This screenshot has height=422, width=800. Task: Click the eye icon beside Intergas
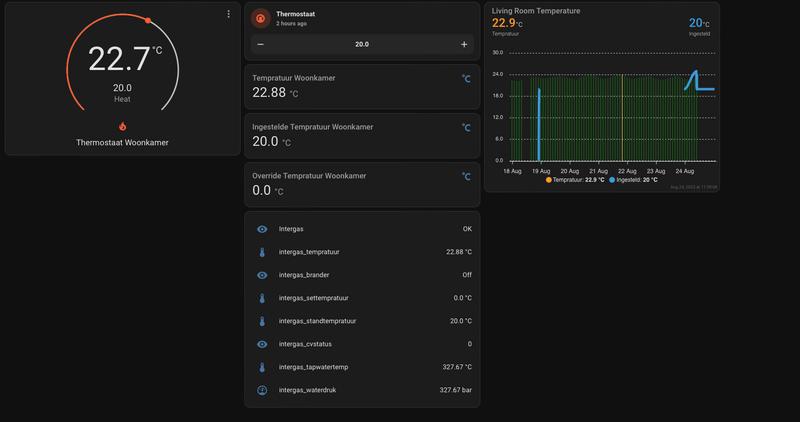coord(262,229)
